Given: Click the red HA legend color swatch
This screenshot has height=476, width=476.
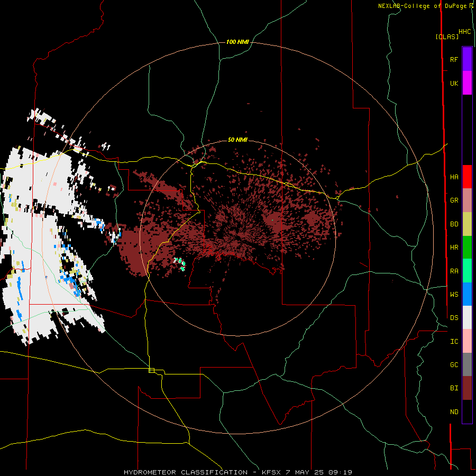Looking at the screenshot, I should pyautogui.click(x=467, y=177).
